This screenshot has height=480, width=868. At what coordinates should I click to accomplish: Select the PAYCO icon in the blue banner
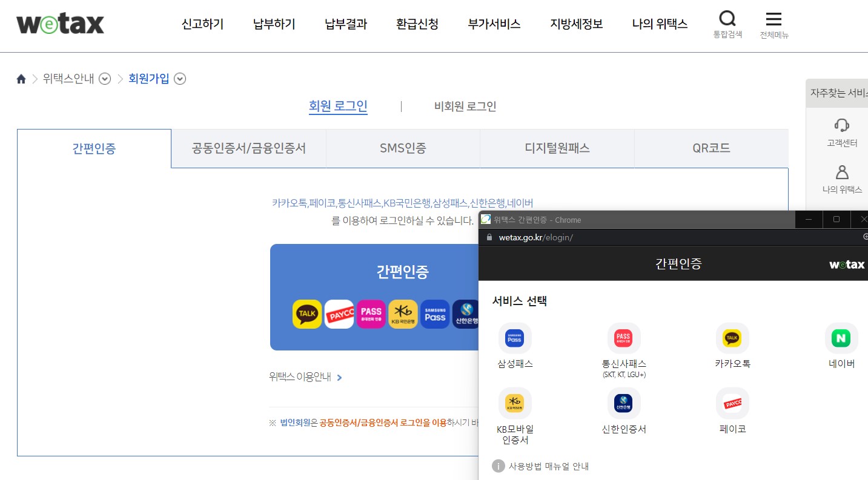[x=339, y=314]
